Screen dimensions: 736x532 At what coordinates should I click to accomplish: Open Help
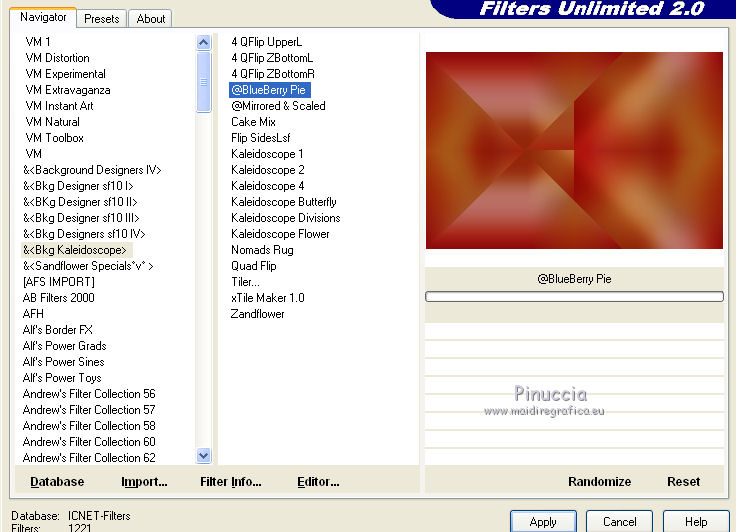(x=696, y=522)
